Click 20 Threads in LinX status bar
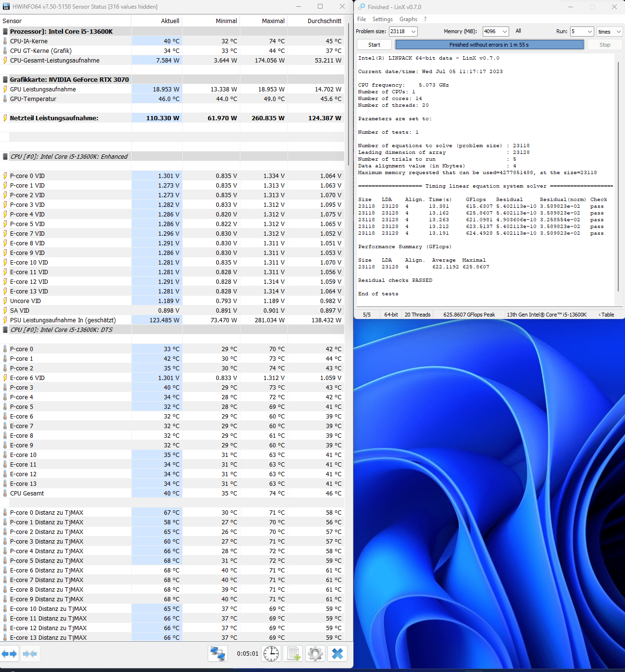This screenshot has width=625, height=672. [417, 315]
